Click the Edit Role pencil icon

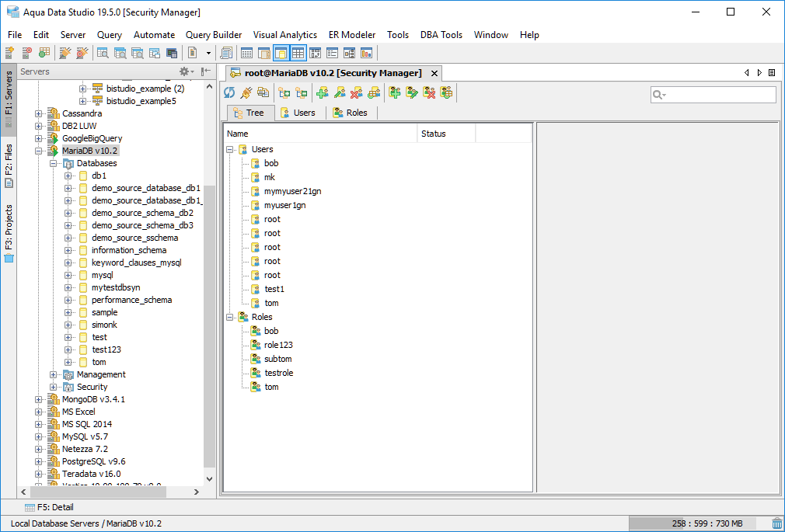tap(412, 92)
